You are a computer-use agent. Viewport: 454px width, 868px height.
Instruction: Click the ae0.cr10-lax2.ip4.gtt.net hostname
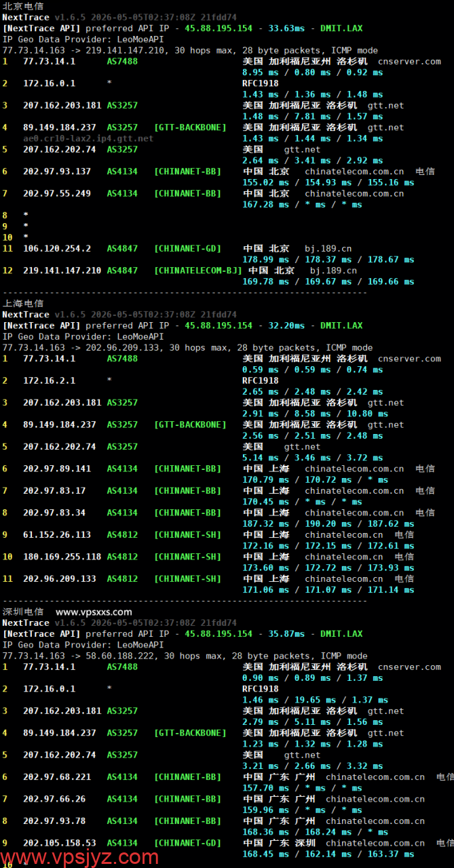[x=88, y=138]
